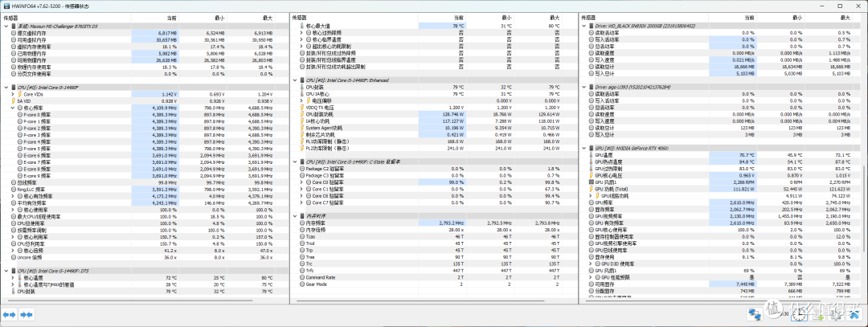868x327 pixels.
Task: Click 最小 column header in left panel
Action: coord(203,18)
